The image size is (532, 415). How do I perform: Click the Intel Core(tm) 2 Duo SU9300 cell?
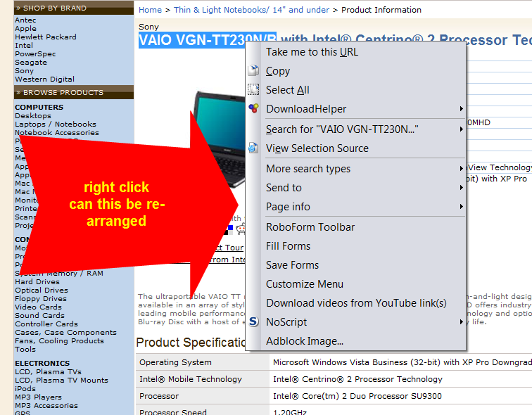[x=401, y=396]
